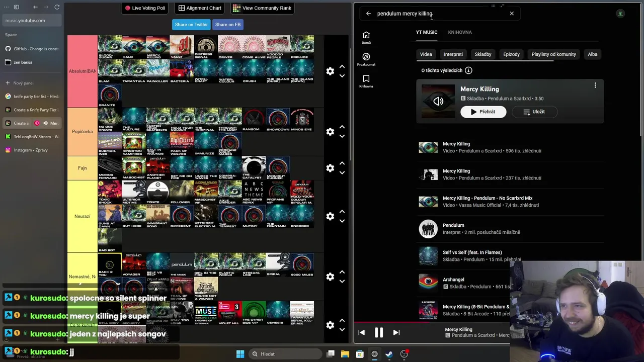Open settings gear for Popičovka tier row

(330, 132)
